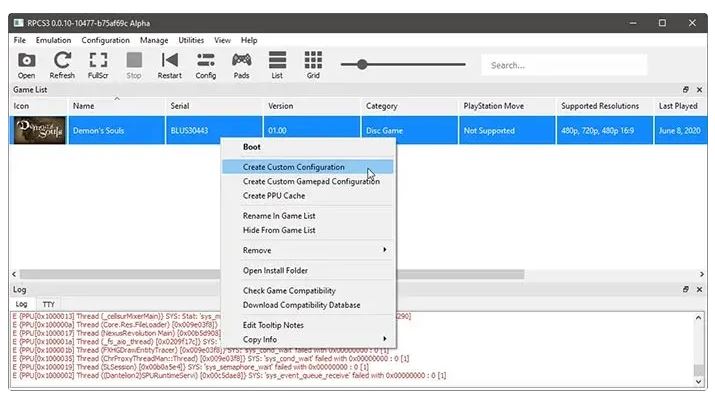Open the Help menu
This screenshot has width=715, height=410.
pyautogui.click(x=249, y=40)
